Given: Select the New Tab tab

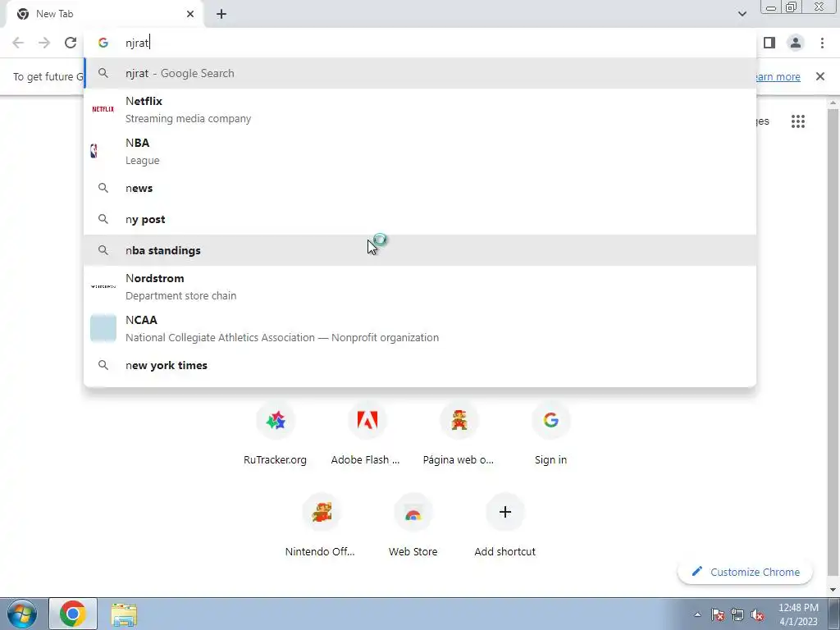Looking at the screenshot, I should tap(104, 14).
